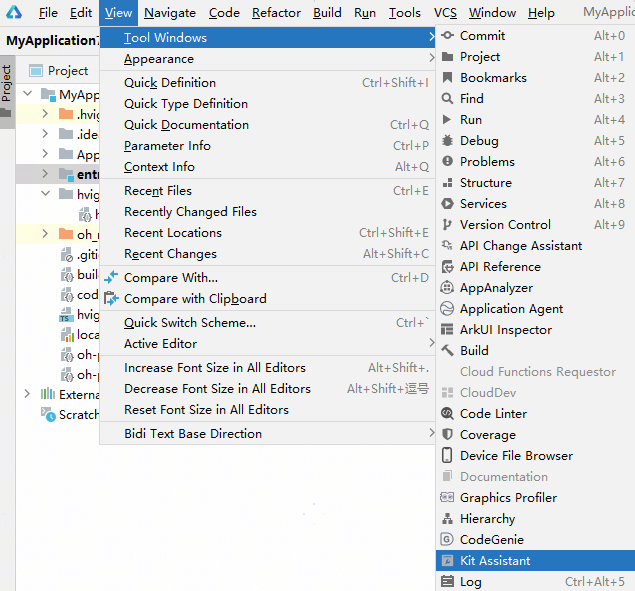The height and width of the screenshot is (591, 635).
Task: Collapse the MyApp project root node
Action: pos(27,95)
